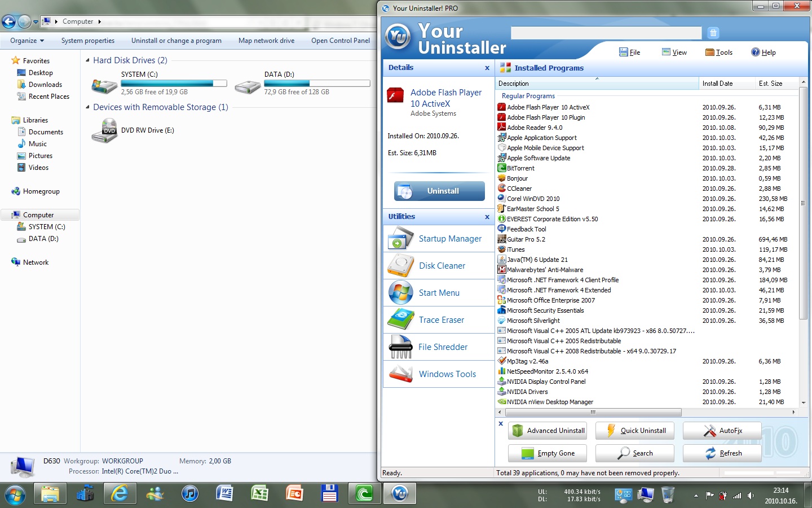Open View menu in Your Uninstaller
The height and width of the screenshot is (508, 812).
coord(674,52)
